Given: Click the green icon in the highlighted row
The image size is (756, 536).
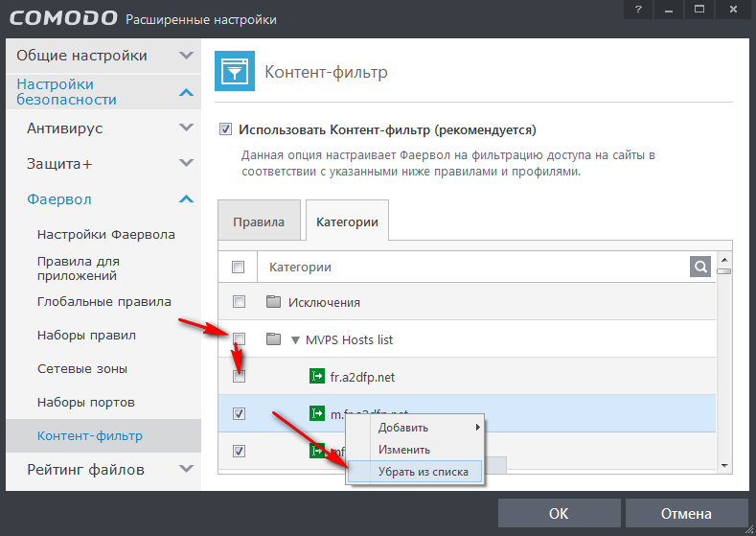Looking at the screenshot, I should click(x=317, y=413).
